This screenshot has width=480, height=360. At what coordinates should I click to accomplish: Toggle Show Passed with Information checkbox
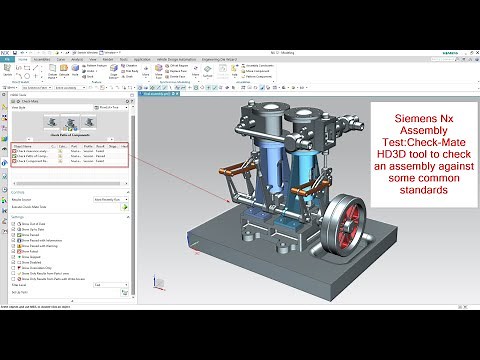[x=13, y=240]
